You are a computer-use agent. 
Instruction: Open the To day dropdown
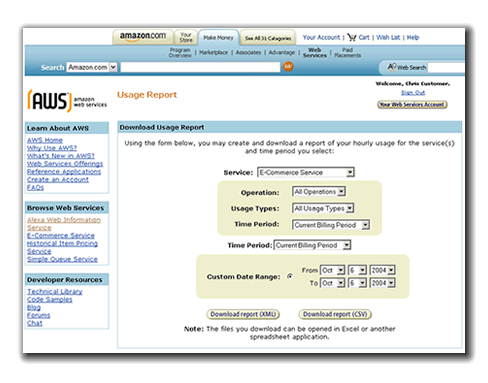(x=357, y=283)
